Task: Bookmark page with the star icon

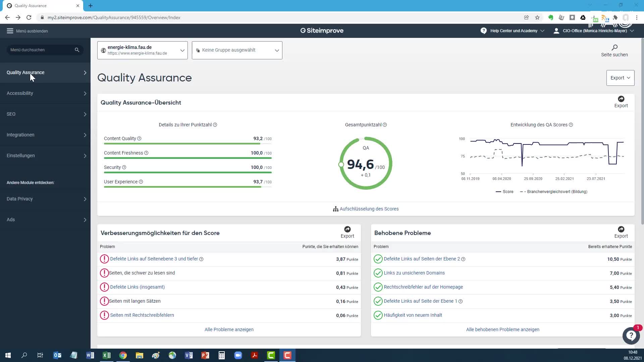Action: tap(537, 17)
